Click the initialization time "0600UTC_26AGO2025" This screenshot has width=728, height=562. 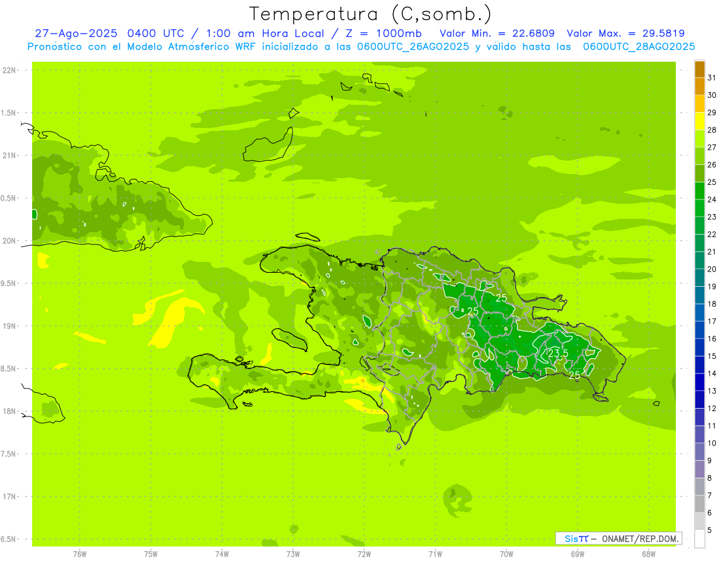[x=413, y=47]
